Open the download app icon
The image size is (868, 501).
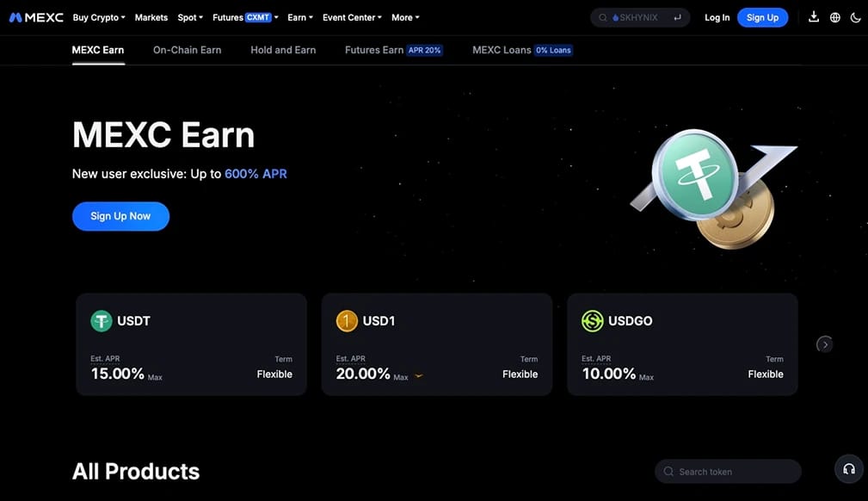[x=813, y=17]
